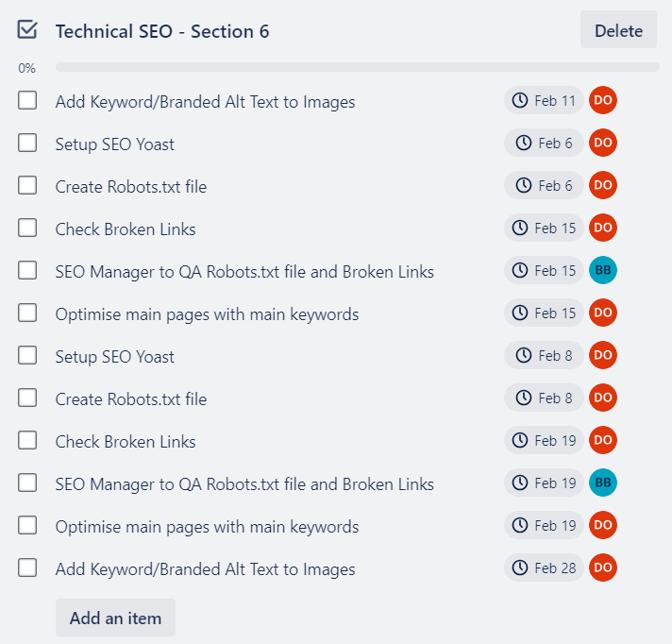672x644 pixels.
Task: Edit Create Robots.txt file text due Feb 6
Action: click(131, 187)
